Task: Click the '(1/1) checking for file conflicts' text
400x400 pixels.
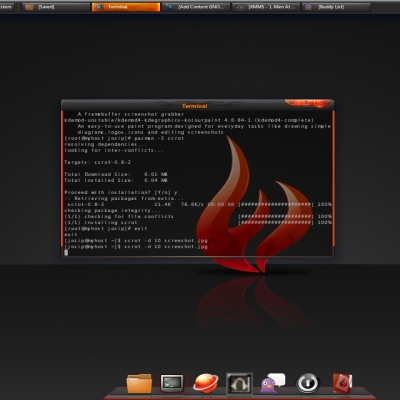Action: [x=119, y=216]
